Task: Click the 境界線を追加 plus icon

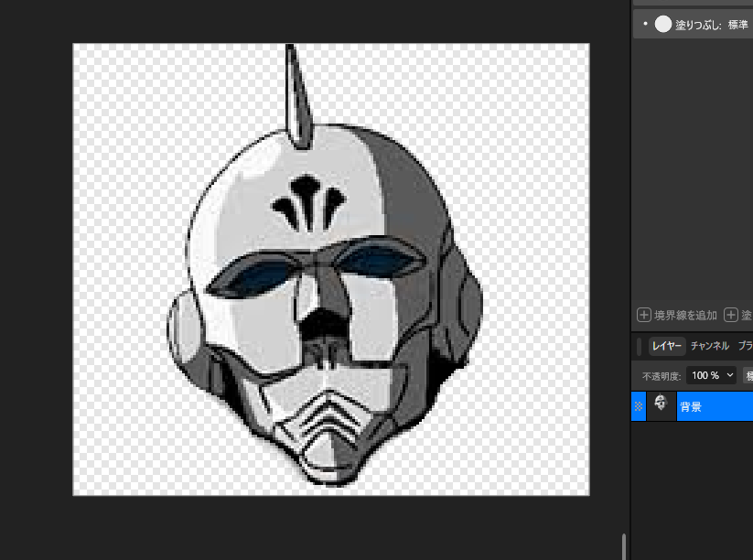Action: [x=643, y=315]
